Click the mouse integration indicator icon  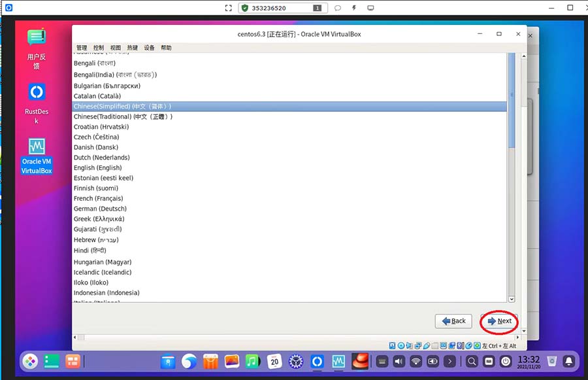[x=468, y=345]
